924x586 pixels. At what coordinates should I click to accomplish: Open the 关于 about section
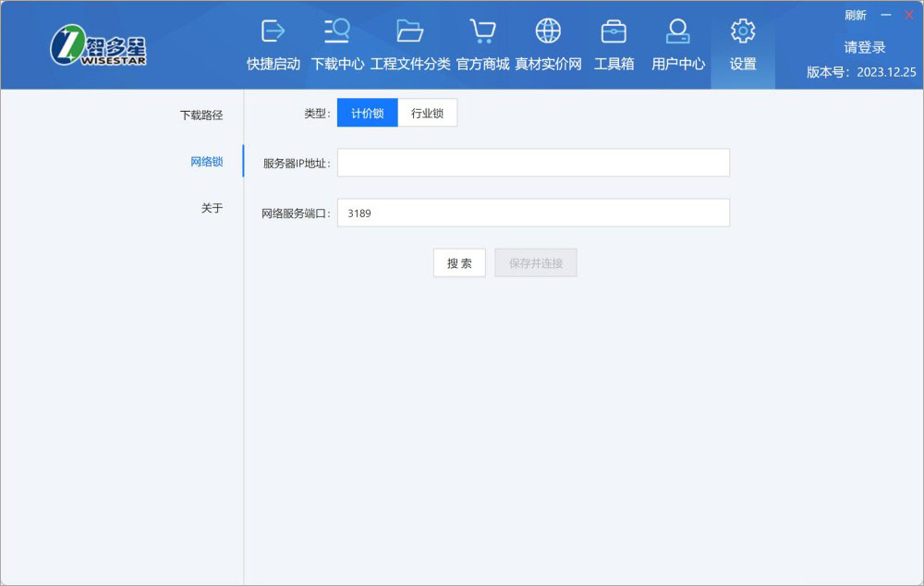(x=212, y=208)
